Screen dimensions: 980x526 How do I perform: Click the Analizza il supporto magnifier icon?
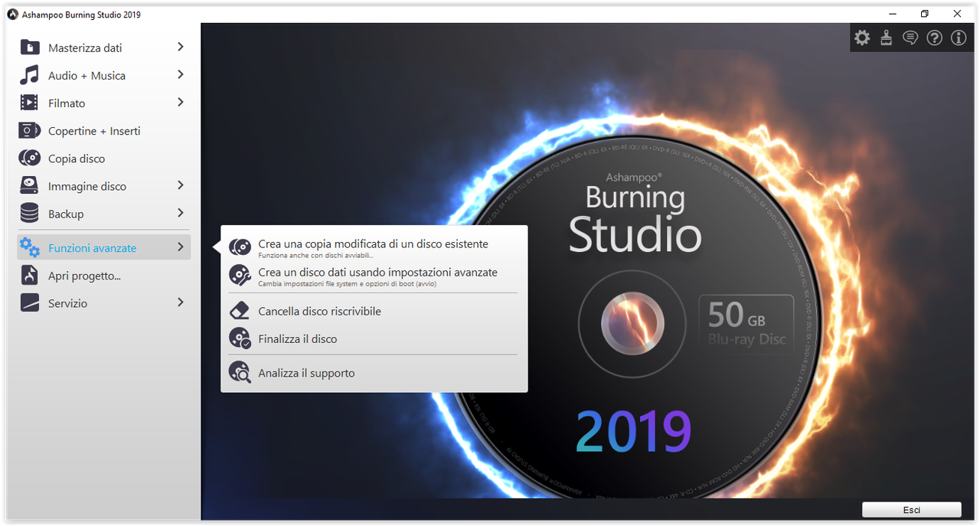point(240,373)
